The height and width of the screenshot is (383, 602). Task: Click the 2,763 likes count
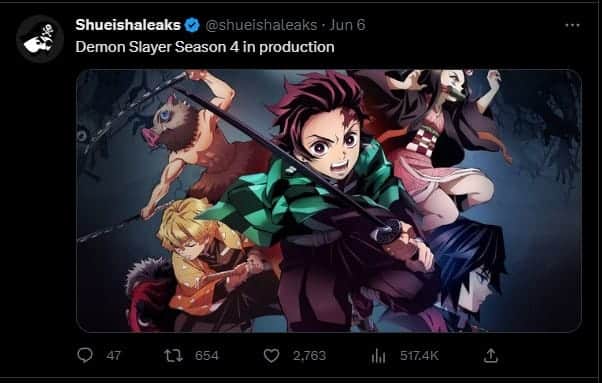click(x=309, y=356)
